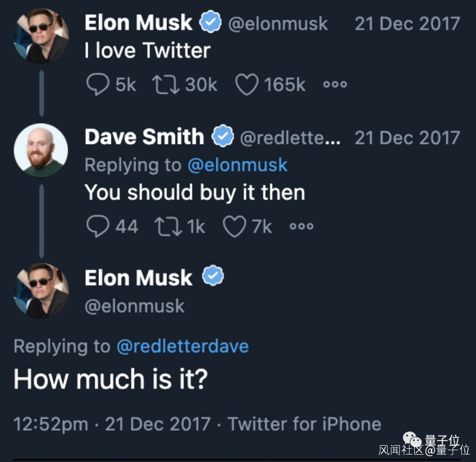Open Dave Smith's display name
476x462 pixels.
pyautogui.click(x=144, y=137)
